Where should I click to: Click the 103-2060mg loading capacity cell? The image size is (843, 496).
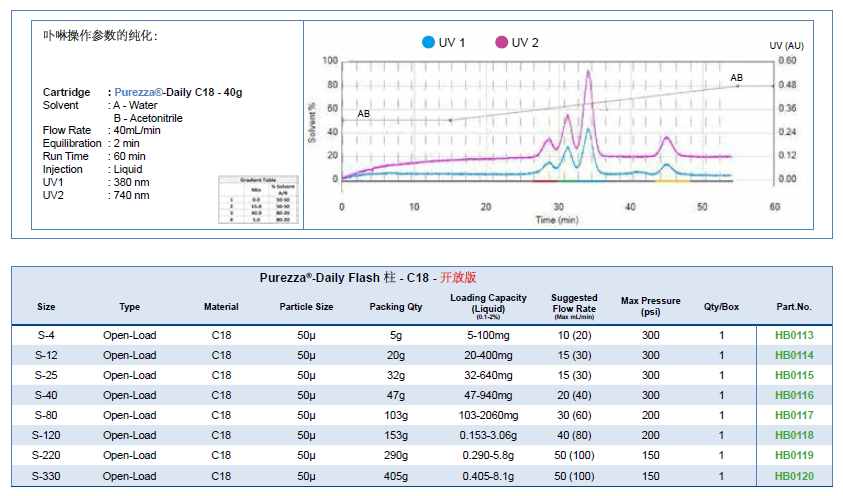click(x=488, y=415)
